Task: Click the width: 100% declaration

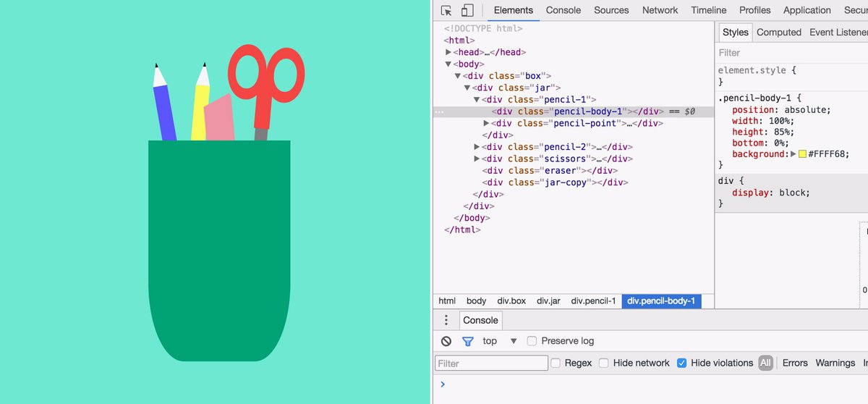Action: (762, 121)
